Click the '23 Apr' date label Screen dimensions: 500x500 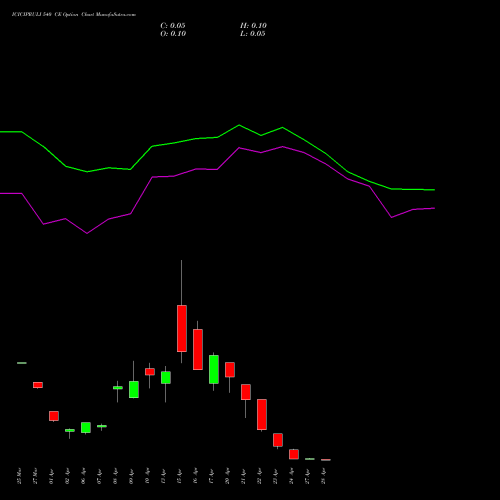coord(275,476)
